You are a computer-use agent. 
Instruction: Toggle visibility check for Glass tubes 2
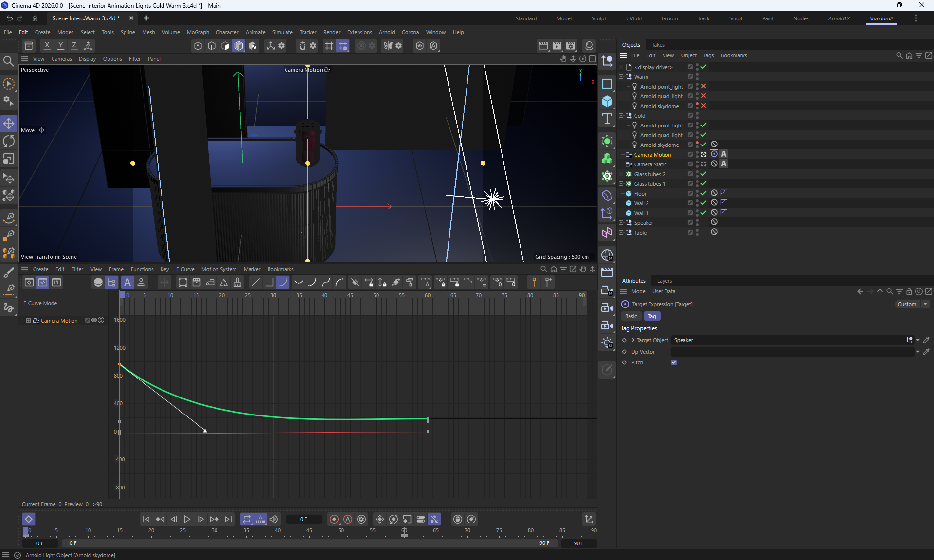tap(703, 174)
